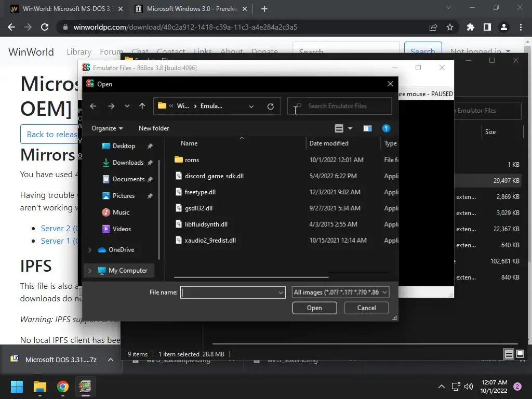Open the Library menu on WinWorld
Screen dimensions: 532x399
(79, 52)
